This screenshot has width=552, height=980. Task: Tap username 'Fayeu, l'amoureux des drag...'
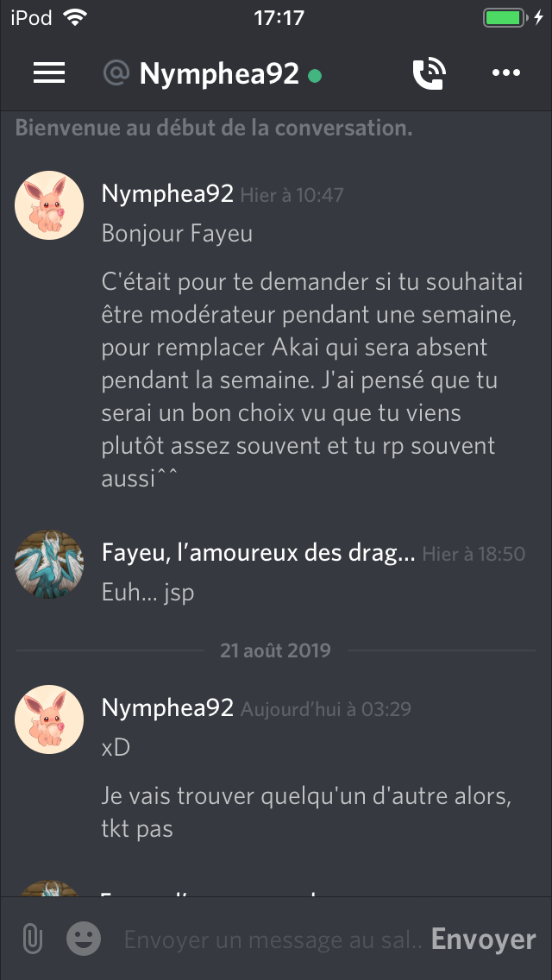point(258,553)
